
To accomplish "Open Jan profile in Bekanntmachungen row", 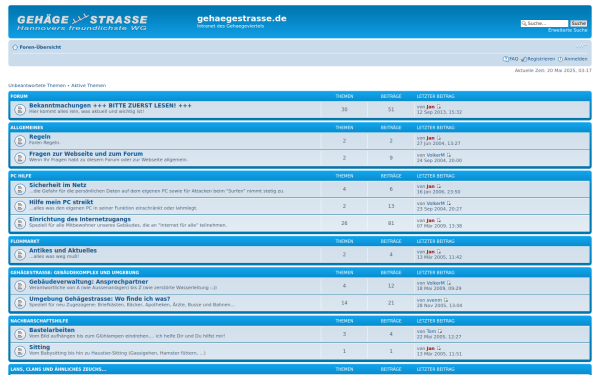I will 430,107.
